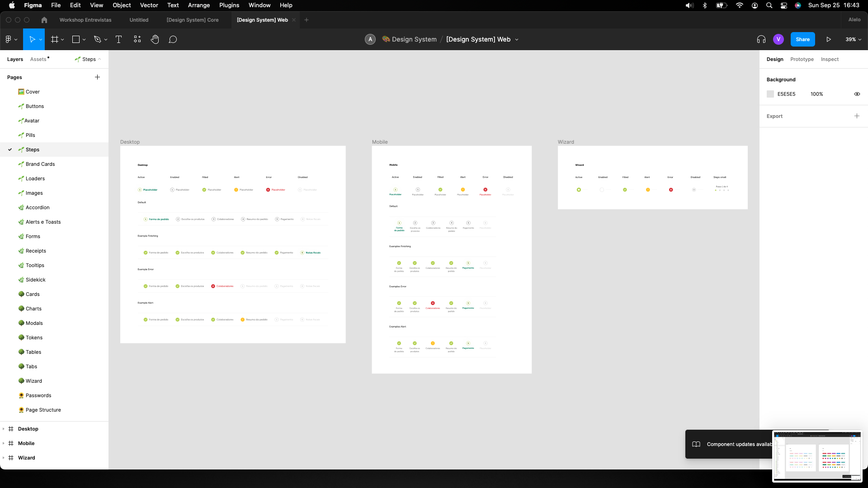Open the Plugins menu
The height and width of the screenshot is (488, 868).
(x=229, y=5)
